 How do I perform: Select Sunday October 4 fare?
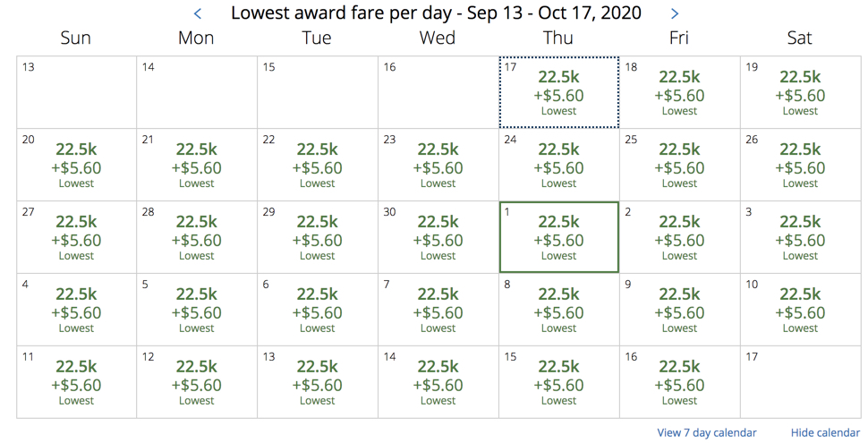(x=76, y=311)
